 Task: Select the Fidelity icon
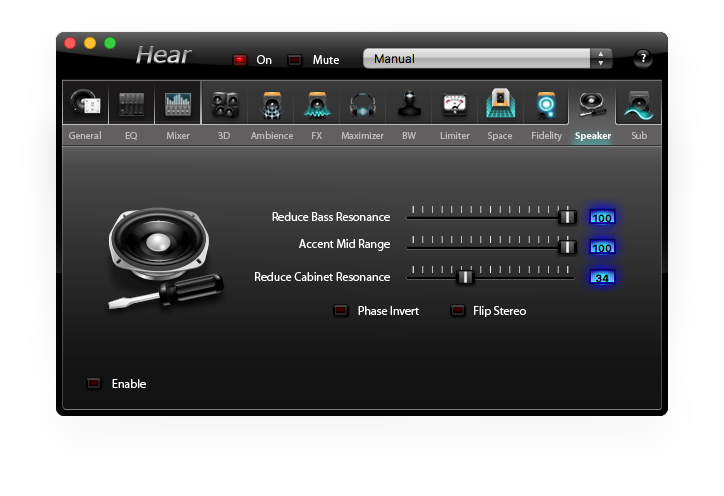coord(546,104)
